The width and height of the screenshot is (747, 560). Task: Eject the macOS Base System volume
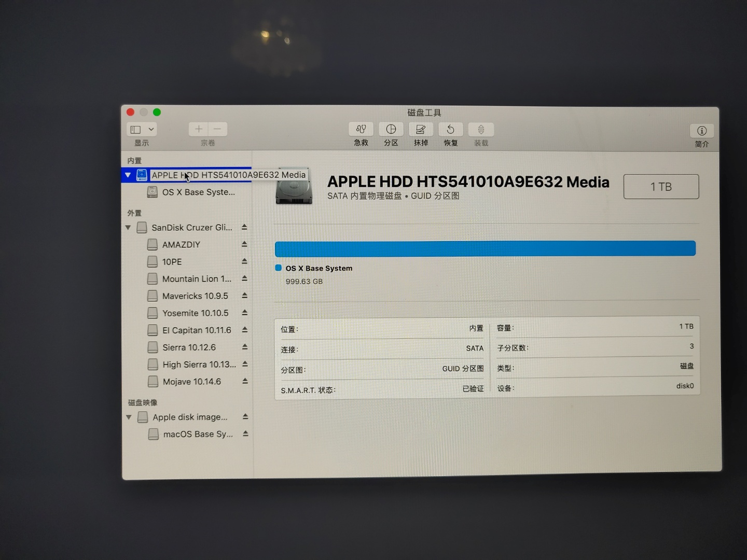tap(245, 433)
